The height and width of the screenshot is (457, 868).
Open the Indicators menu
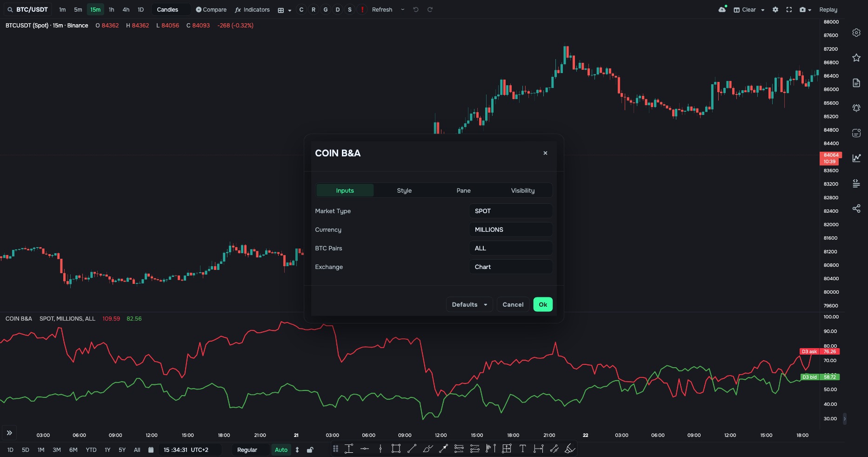[x=252, y=9]
